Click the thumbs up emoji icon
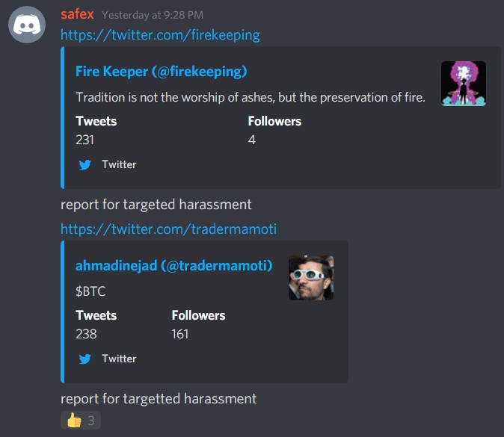 74,420
